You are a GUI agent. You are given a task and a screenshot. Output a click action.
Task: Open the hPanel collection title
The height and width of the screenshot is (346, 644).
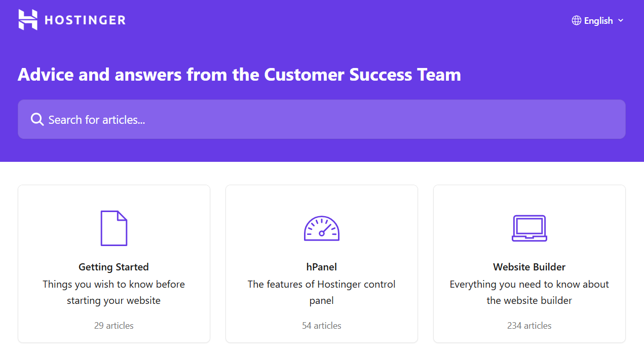pyautogui.click(x=321, y=267)
